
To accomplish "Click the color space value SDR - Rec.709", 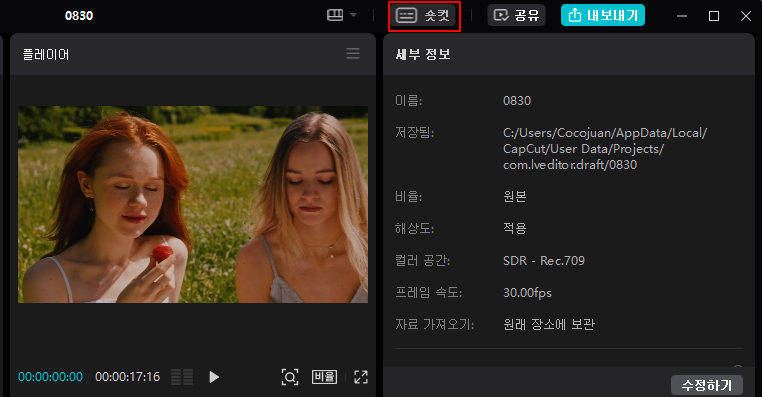I will click(544, 260).
